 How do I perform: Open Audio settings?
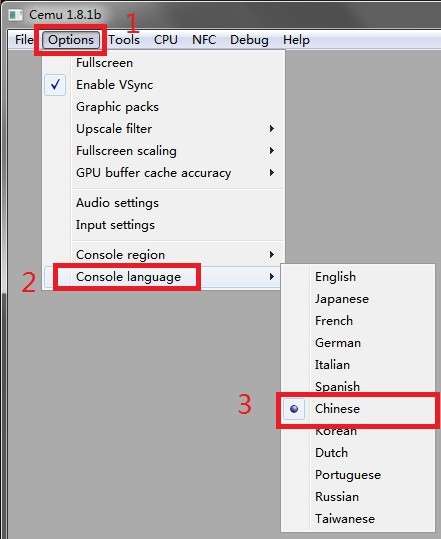[163, 203]
